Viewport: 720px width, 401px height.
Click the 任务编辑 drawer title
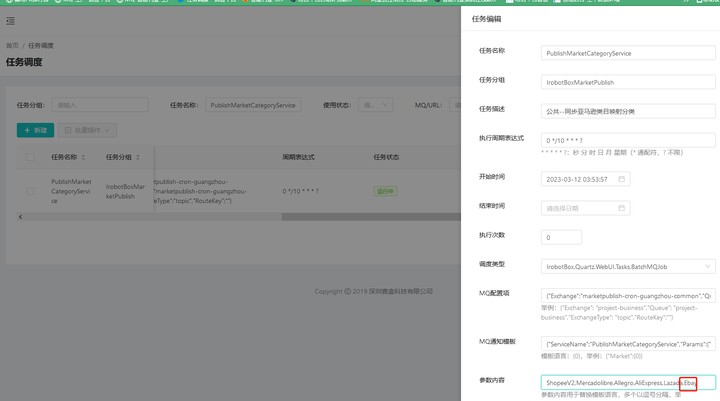tap(486, 19)
